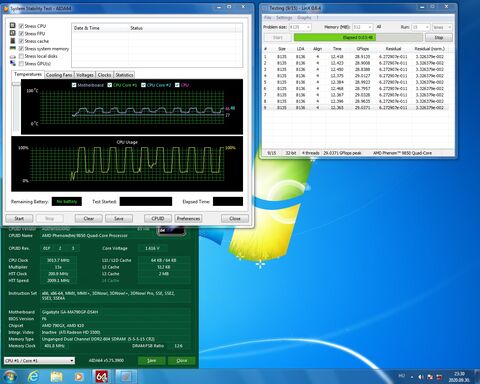Open the CPU #1 / Core #1 selector dropdown
The image size is (480, 384).
(39, 361)
